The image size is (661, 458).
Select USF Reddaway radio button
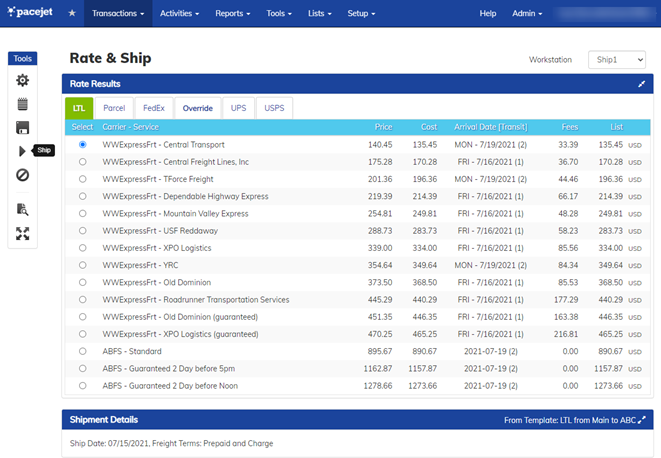click(83, 231)
